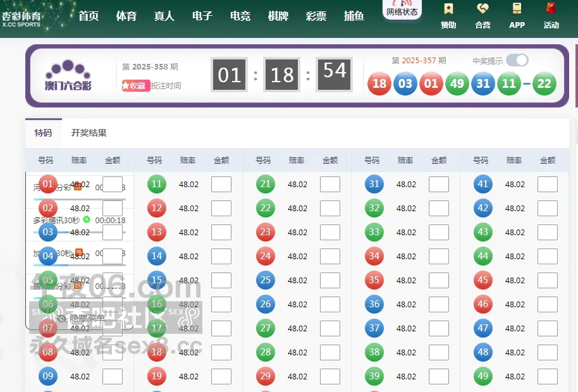Click the 澳门六合彩 lottery logo
This screenshot has width=578, height=392.
pyautogui.click(x=68, y=75)
